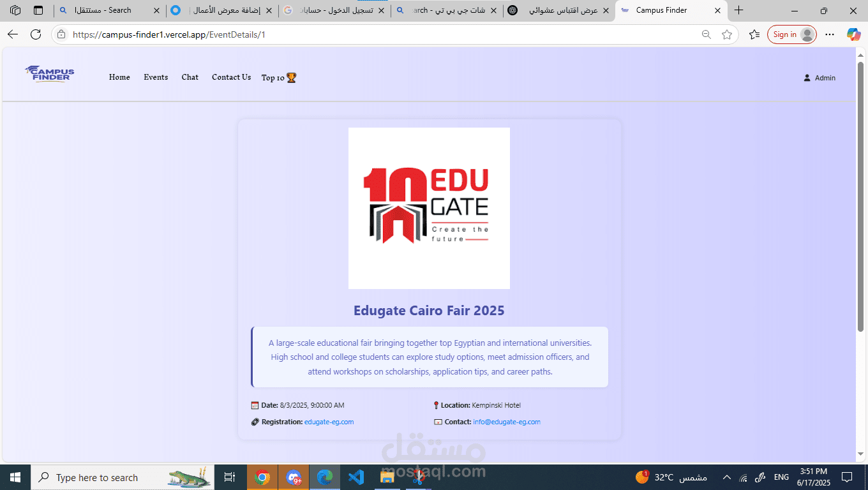Open the Discord-like taskbar app with 9+ badge
Image resolution: width=868 pixels, height=490 pixels.
pyautogui.click(x=294, y=477)
